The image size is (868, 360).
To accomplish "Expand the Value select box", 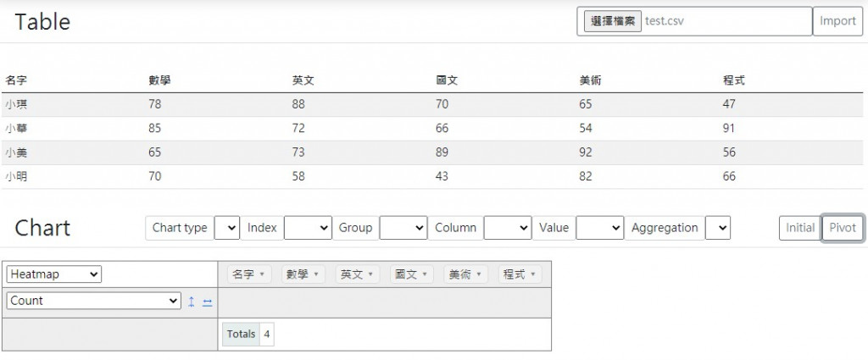I will tap(600, 228).
